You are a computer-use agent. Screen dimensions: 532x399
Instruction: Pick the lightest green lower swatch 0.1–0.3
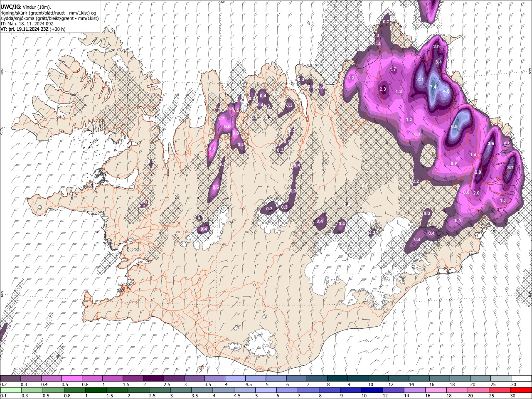pos(10,390)
